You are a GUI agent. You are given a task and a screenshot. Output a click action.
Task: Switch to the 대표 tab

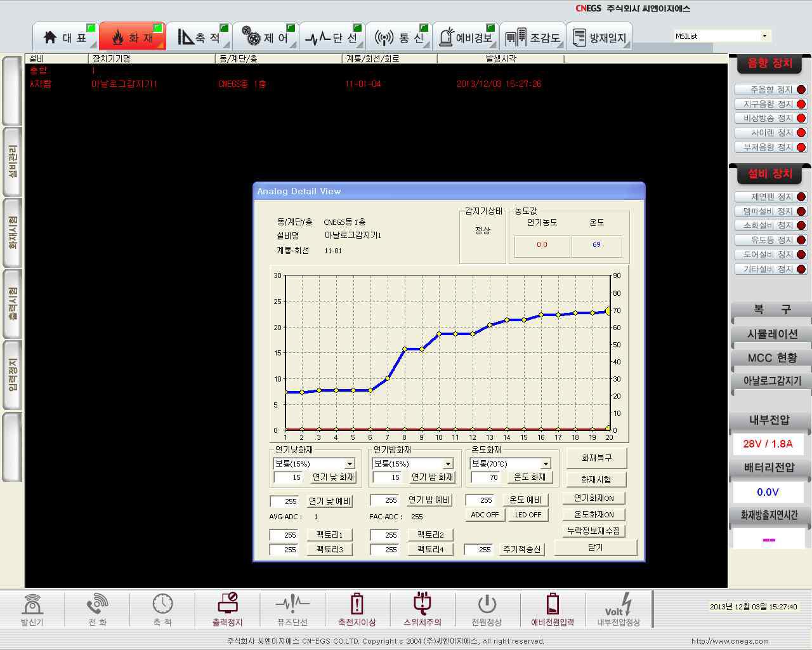65,37
